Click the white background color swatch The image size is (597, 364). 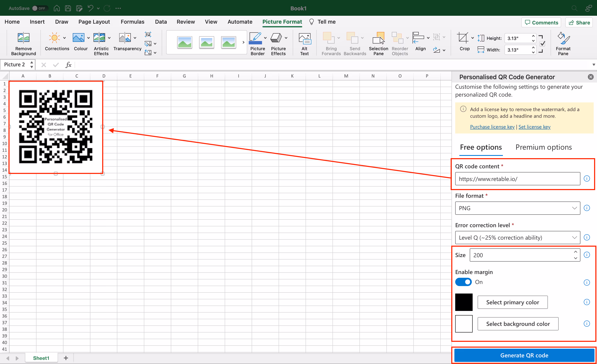click(464, 324)
